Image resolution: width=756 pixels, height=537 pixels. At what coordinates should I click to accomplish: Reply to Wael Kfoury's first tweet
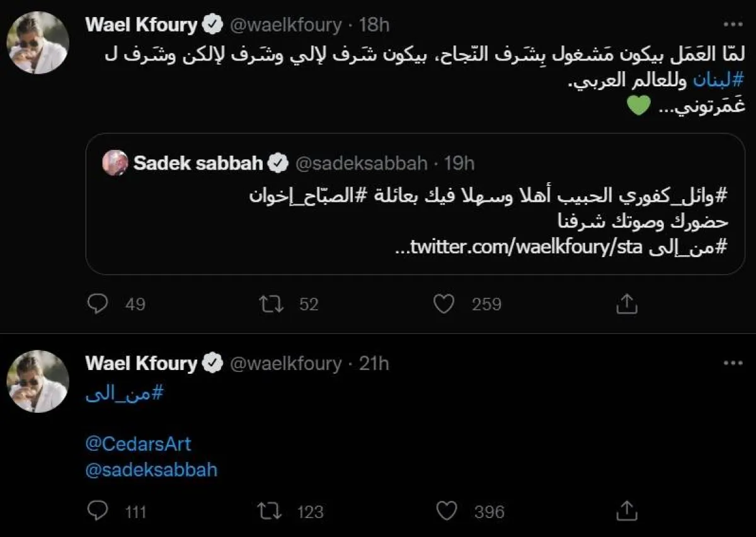point(98,303)
